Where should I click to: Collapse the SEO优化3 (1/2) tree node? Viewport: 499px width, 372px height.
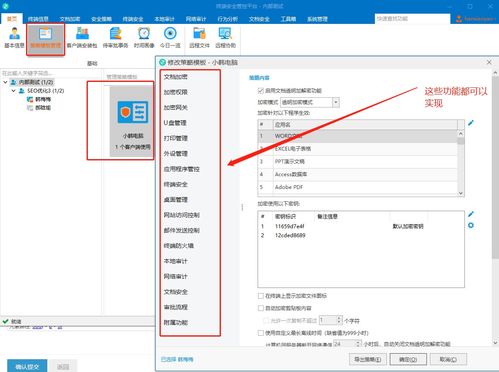pyautogui.click(x=13, y=91)
